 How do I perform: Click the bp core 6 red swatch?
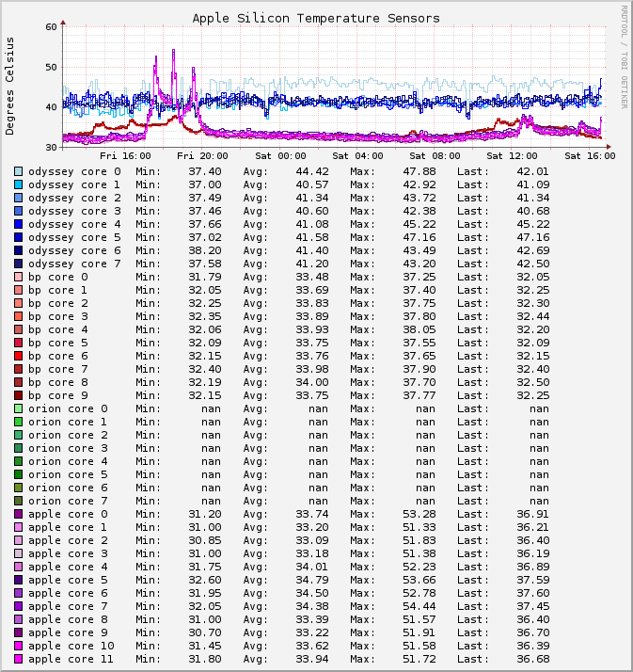[19, 356]
